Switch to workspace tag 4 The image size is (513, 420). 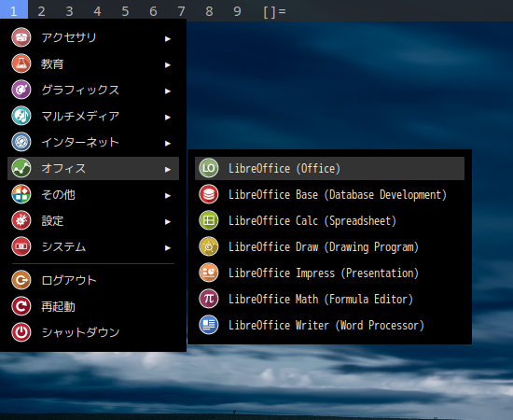tap(97, 11)
